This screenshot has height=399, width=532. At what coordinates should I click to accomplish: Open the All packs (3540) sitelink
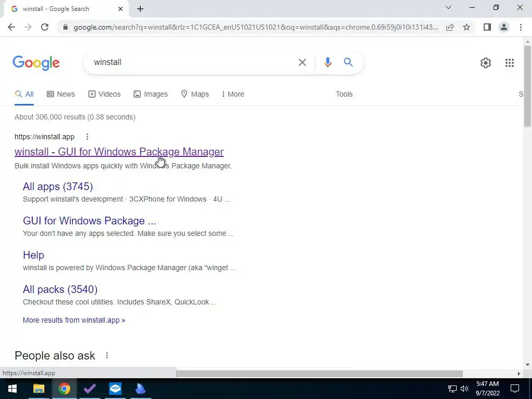(60, 289)
